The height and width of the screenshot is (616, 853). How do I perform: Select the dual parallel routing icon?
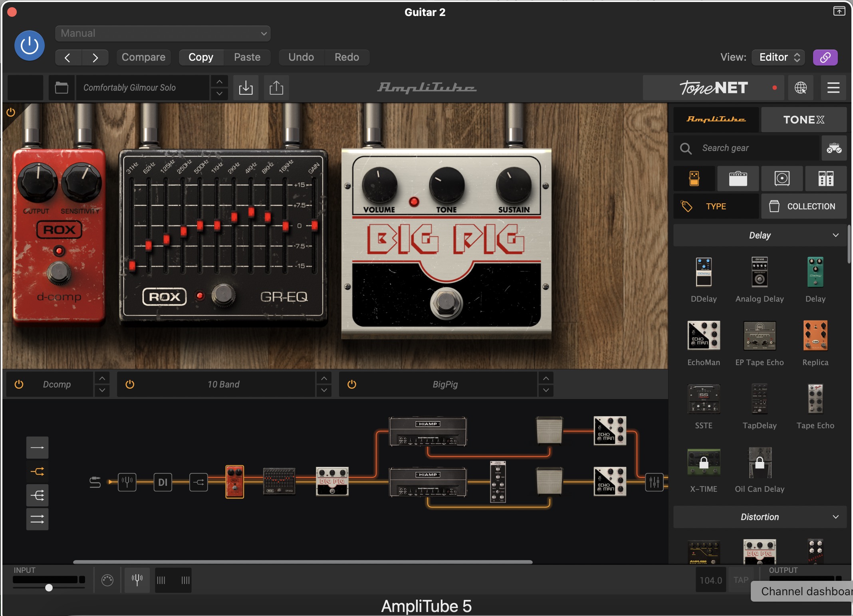38,519
